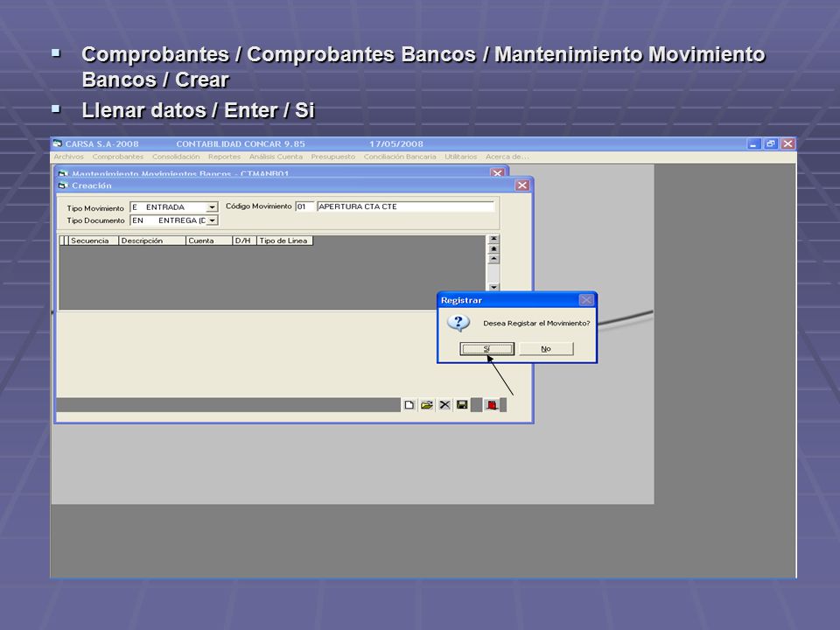Click the 'Desea Registar el Movimiento?' message text

(536, 323)
